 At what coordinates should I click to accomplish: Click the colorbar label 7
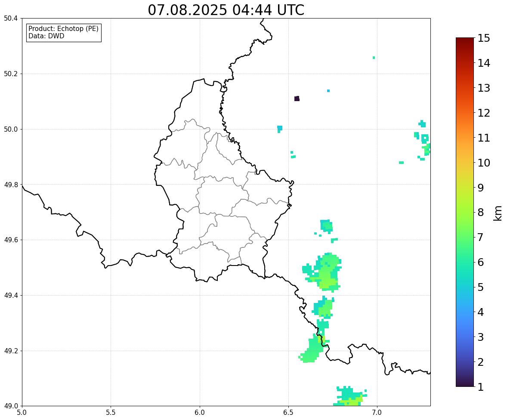click(x=481, y=237)
